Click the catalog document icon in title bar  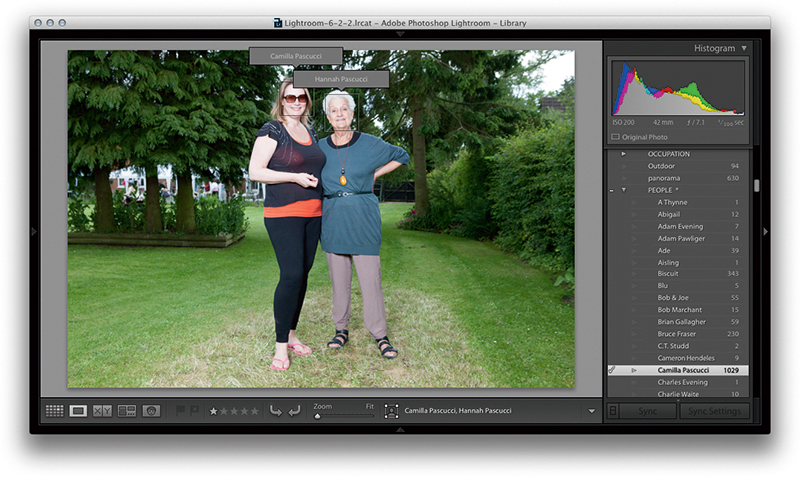[x=278, y=22]
